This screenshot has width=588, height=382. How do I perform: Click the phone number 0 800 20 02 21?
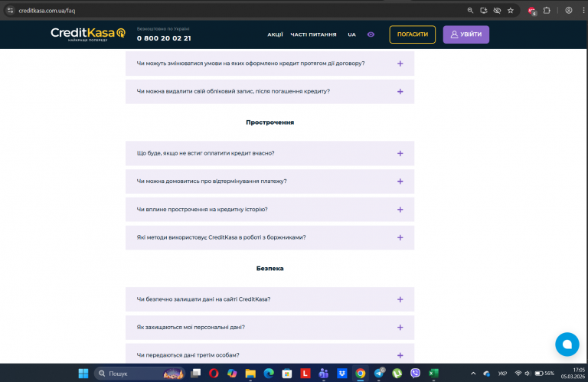(x=164, y=38)
